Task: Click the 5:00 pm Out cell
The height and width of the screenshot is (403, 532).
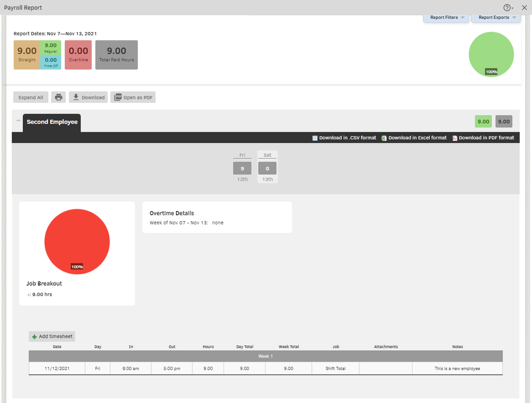Action: click(171, 368)
